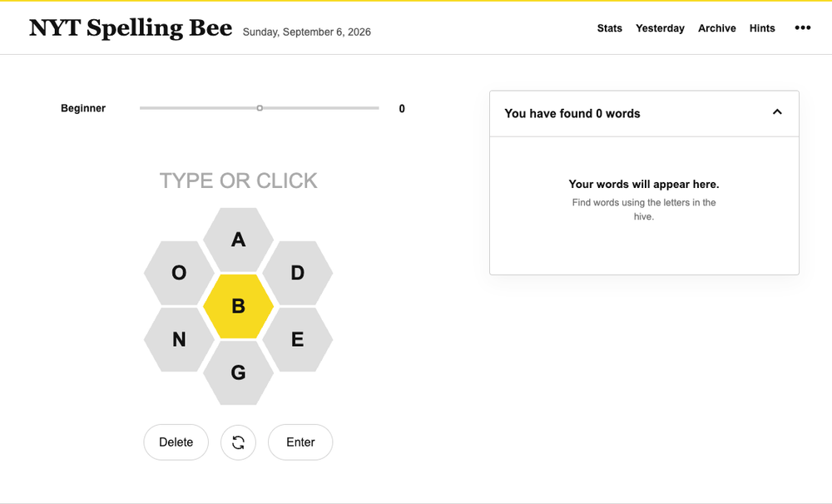The height and width of the screenshot is (504, 832).
Task: Open the three-dot more options menu
Action: tap(802, 27)
